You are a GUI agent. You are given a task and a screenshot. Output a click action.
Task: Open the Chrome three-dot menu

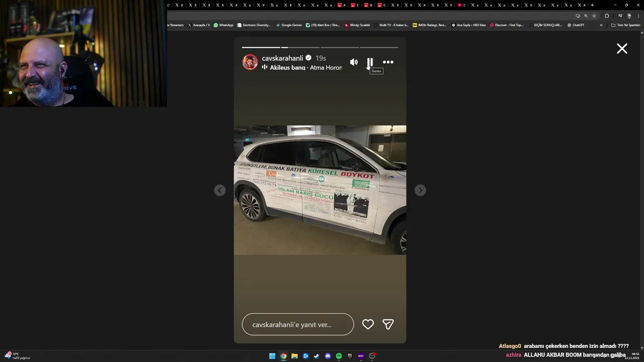tap(638, 16)
